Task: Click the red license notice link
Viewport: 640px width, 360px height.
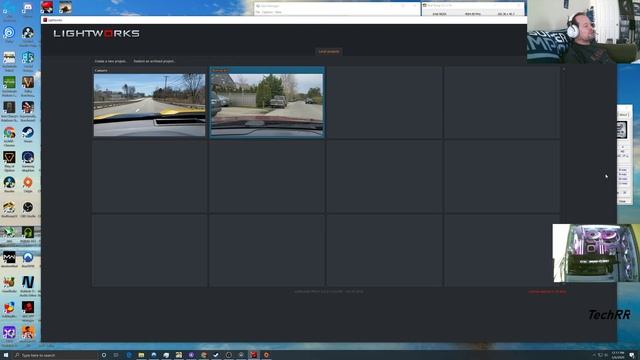Action: [547, 292]
